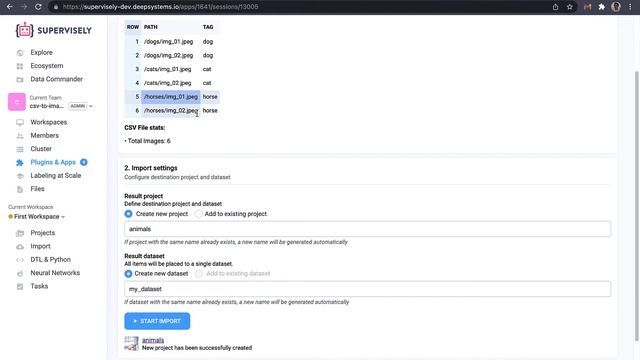Select Create new dataset radio button
The image size is (640, 360).
(128, 273)
